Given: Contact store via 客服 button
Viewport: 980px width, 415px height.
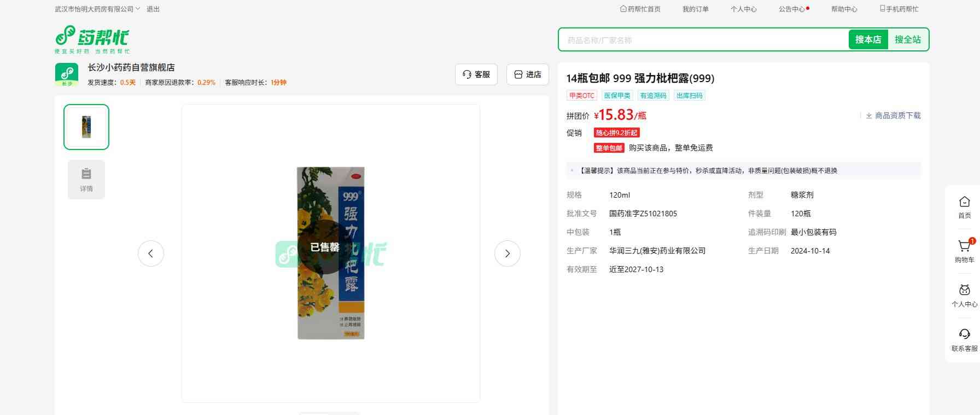Looking at the screenshot, I should (x=476, y=74).
